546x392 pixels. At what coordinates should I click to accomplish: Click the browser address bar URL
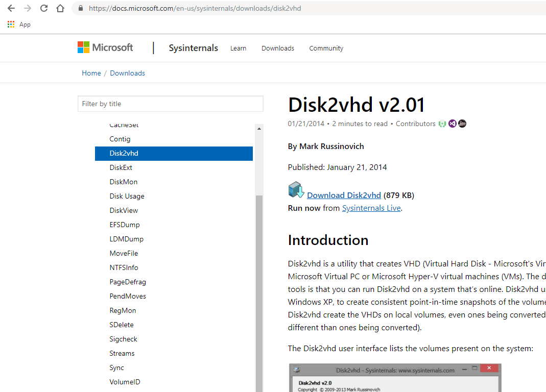(x=195, y=8)
